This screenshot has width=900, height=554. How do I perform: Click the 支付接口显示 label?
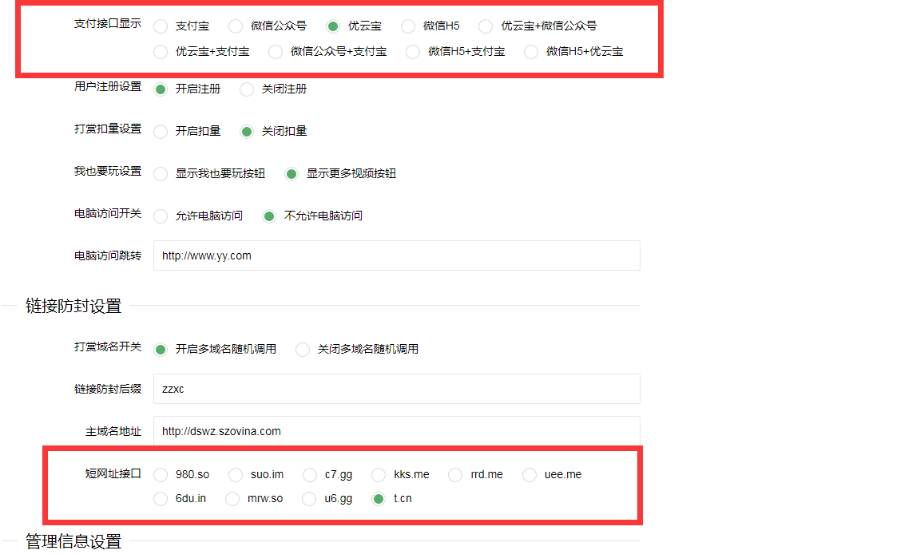point(107,24)
